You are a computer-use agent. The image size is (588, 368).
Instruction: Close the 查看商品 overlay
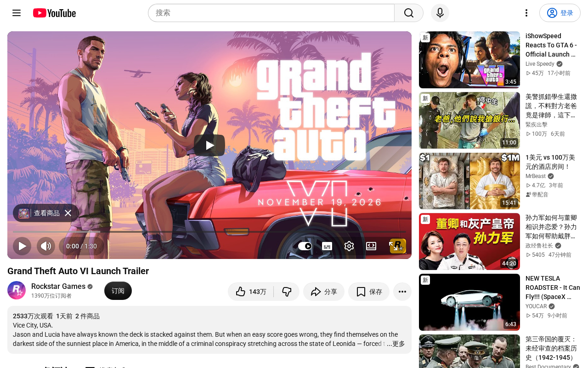tap(68, 213)
